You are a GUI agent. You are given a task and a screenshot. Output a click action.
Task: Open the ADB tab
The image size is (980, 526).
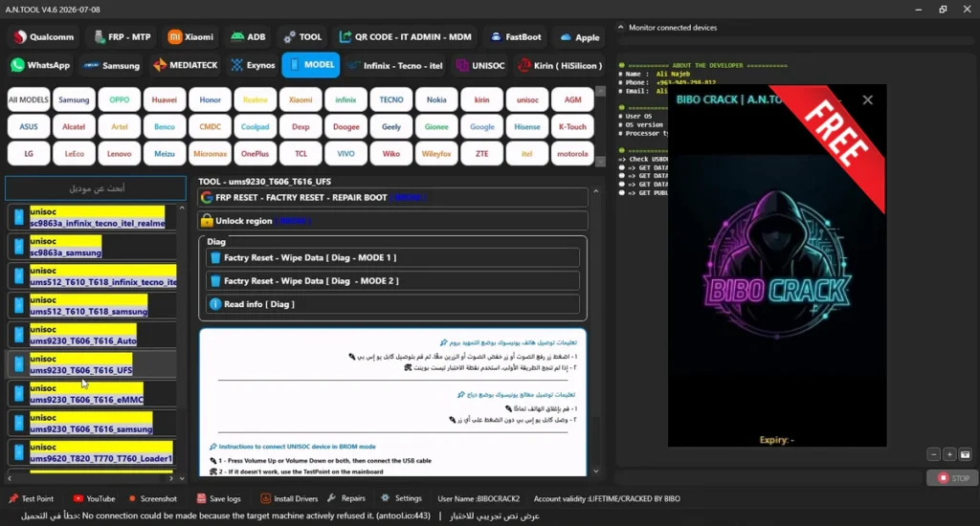coord(248,37)
